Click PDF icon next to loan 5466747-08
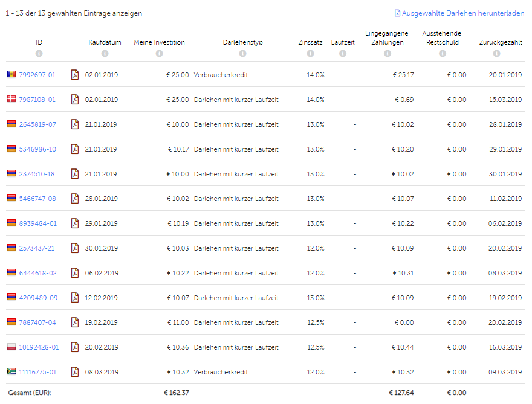Screen dimensions: 532x404 pyautogui.click(x=74, y=198)
